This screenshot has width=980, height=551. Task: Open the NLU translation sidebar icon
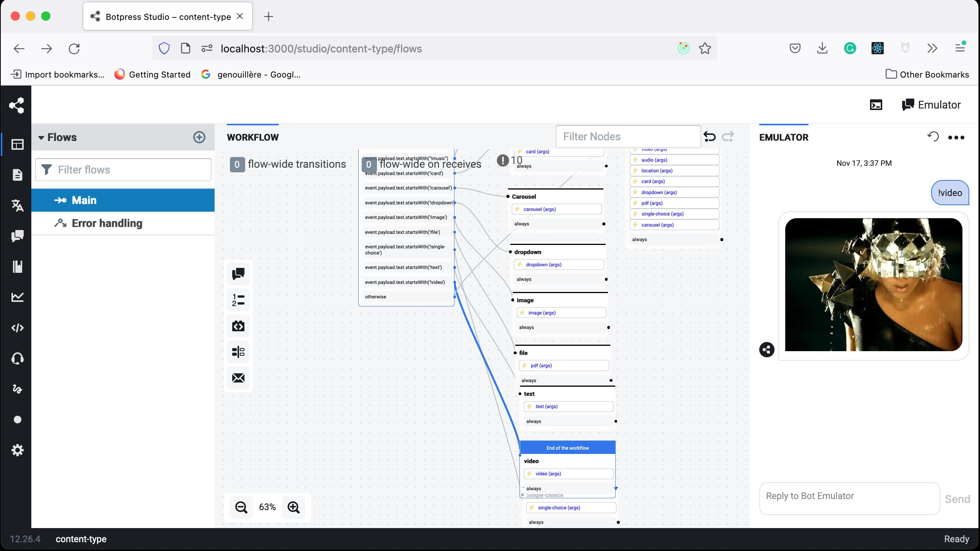(18, 206)
